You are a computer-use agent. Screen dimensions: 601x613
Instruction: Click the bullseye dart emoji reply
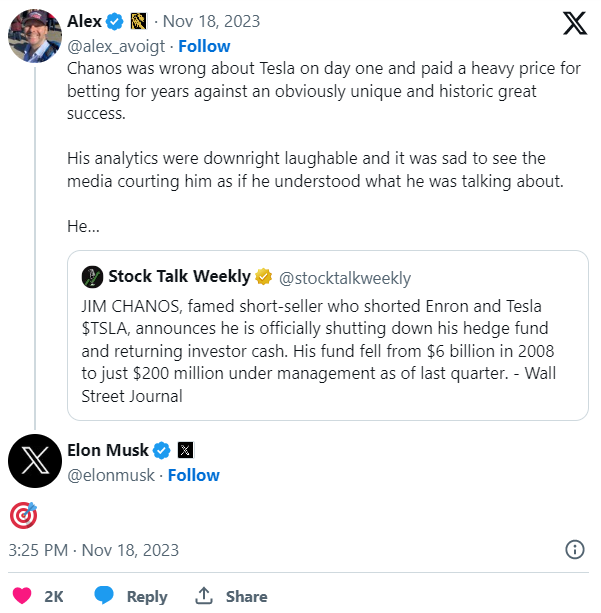23,515
